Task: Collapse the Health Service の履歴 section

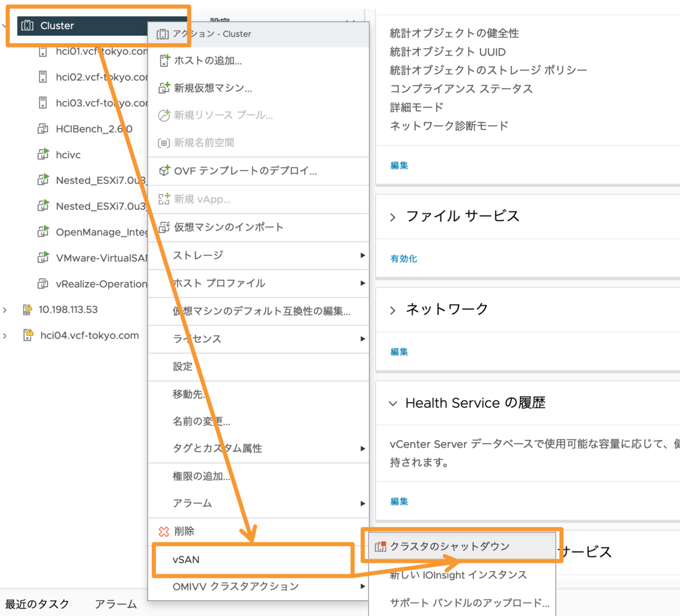Action: tap(393, 403)
